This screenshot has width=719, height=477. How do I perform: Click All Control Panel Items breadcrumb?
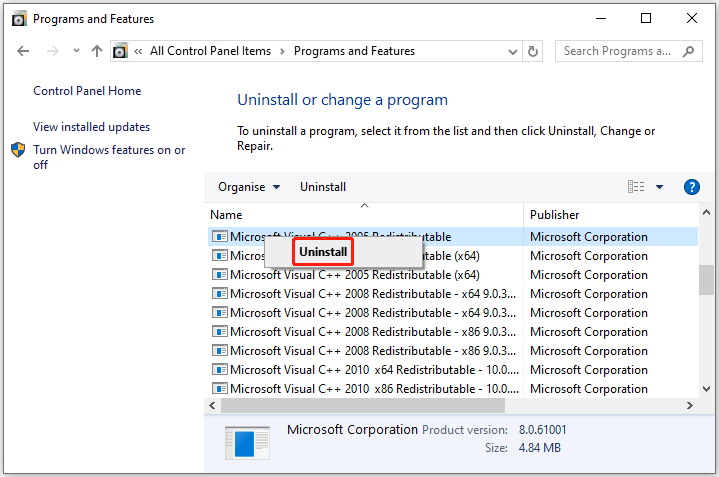[210, 51]
